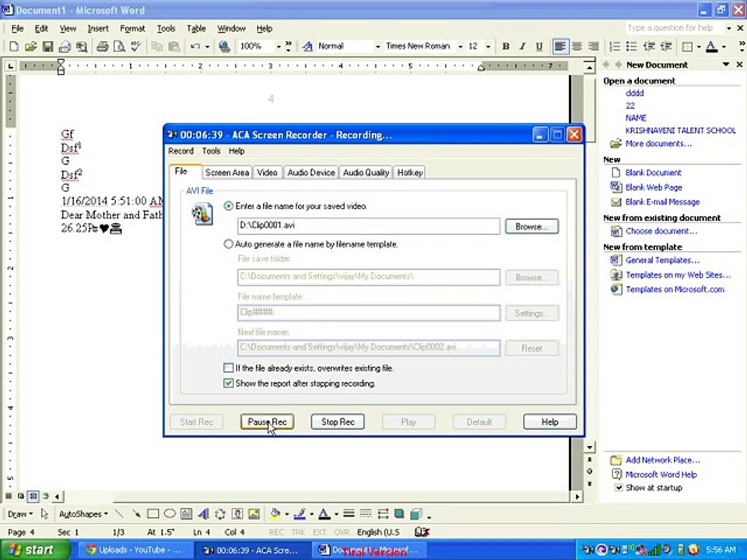The height and width of the screenshot is (560, 747).
Task: Select the Arrow drawing tool
Action: (x=136, y=514)
